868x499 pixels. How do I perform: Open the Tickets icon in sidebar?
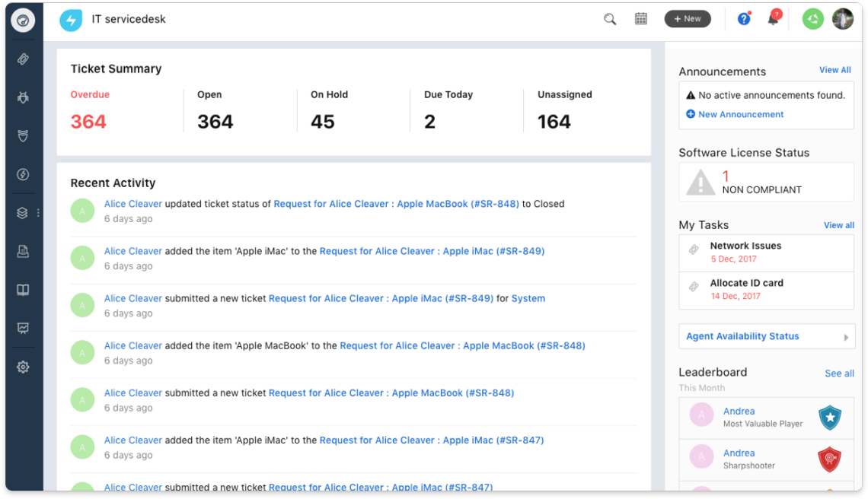tap(23, 59)
